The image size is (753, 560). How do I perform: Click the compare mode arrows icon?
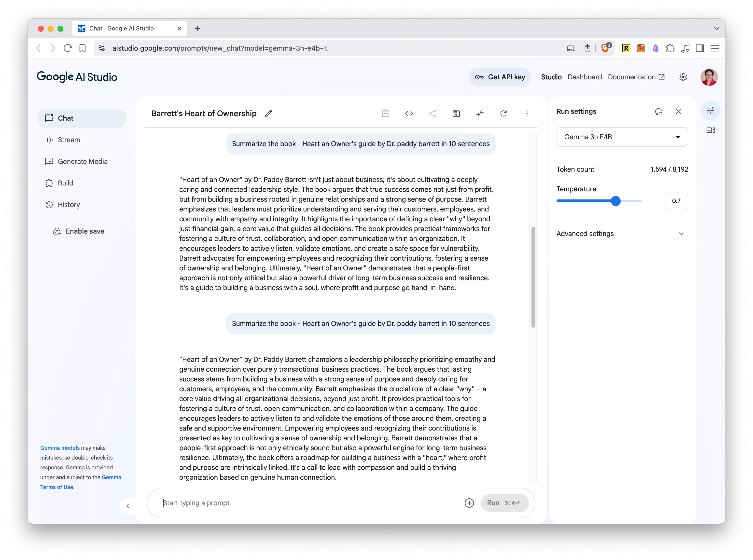[480, 113]
